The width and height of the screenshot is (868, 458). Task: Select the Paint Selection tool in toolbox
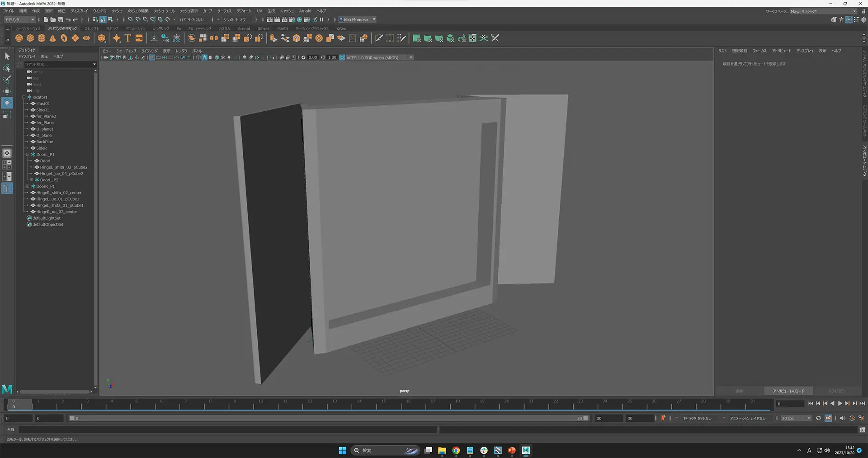click(x=7, y=80)
